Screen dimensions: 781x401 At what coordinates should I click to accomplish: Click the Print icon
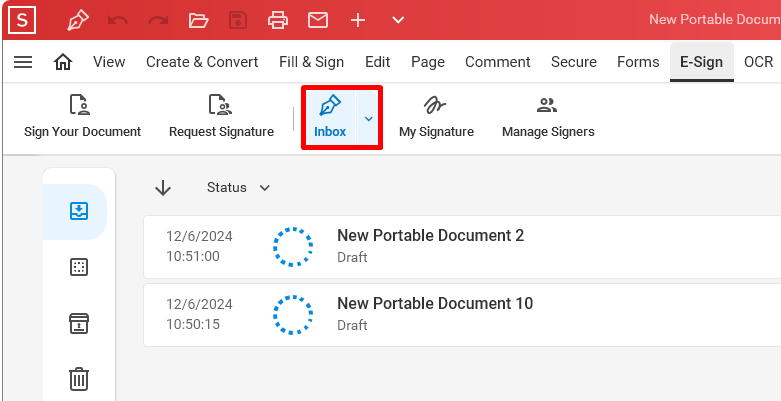pos(278,20)
